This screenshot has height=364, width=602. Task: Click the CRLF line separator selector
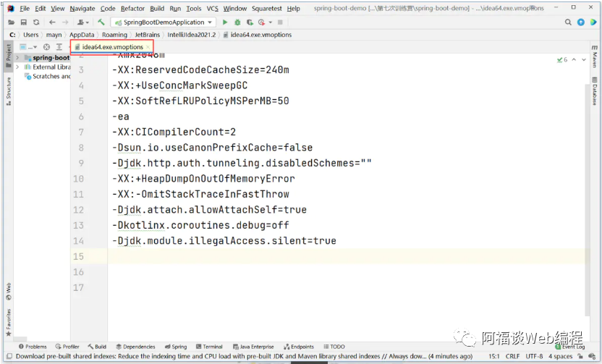click(512, 356)
